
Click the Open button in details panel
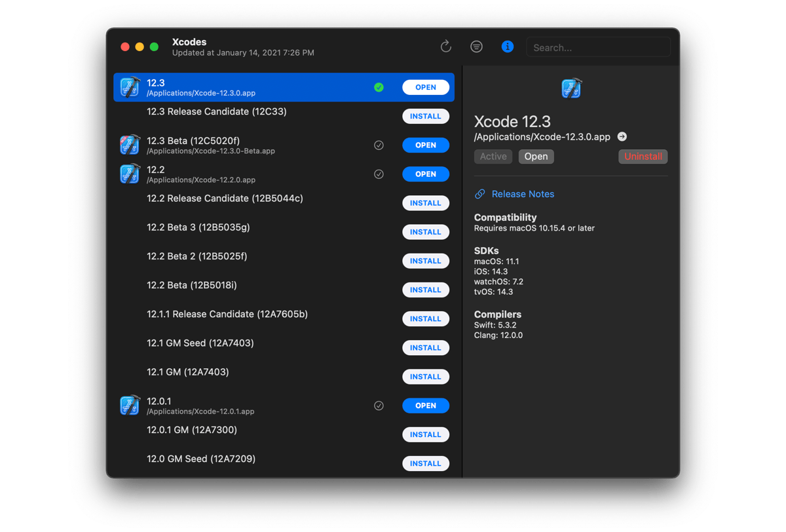click(536, 157)
